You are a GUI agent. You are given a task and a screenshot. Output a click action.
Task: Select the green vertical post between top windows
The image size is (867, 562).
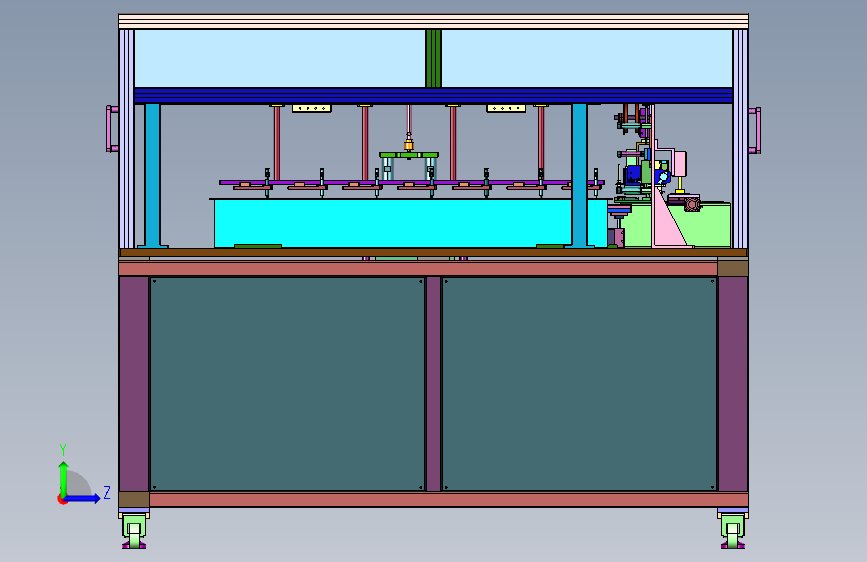click(434, 58)
